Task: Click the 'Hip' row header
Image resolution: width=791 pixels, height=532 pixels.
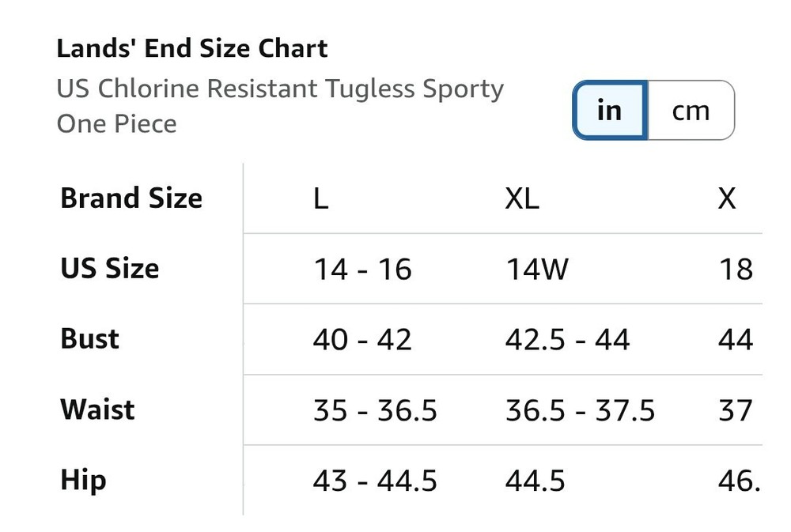Action: click(x=83, y=480)
